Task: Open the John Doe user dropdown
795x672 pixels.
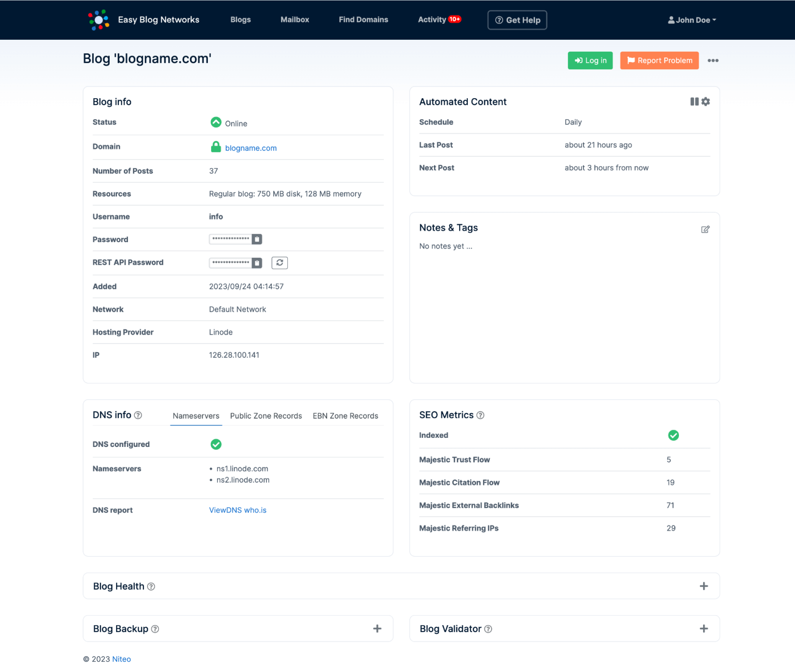Action: click(692, 20)
